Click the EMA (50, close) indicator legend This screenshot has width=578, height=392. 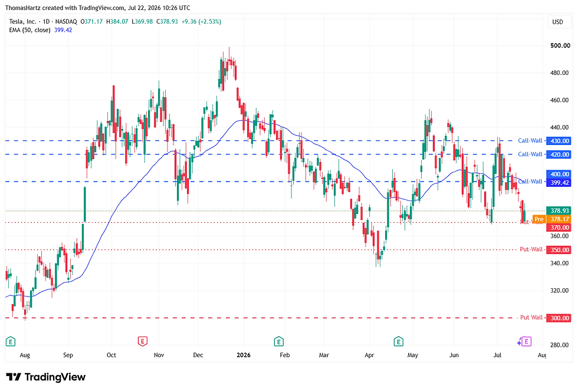click(x=29, y=30)
